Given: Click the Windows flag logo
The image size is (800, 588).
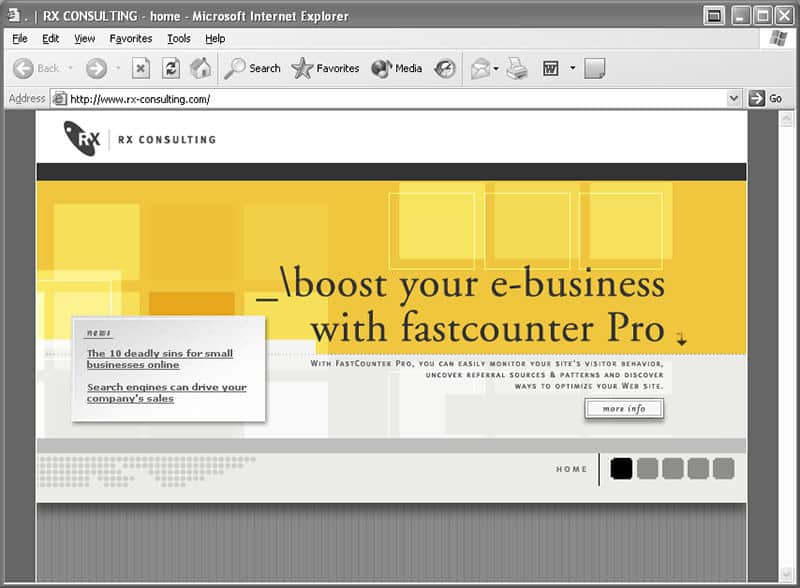Looking at the screenshot, I should pyautogui.click(x=778, y=38).
